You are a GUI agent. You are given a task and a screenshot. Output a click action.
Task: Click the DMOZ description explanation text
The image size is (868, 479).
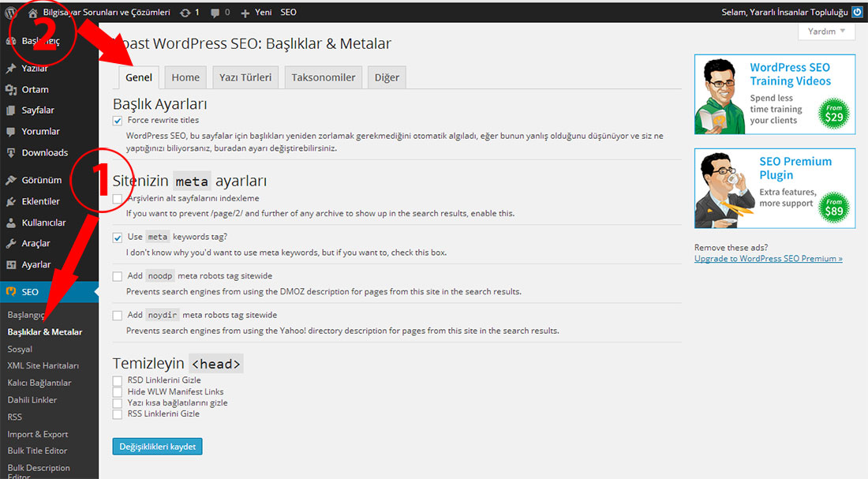(x=324, y=292)
